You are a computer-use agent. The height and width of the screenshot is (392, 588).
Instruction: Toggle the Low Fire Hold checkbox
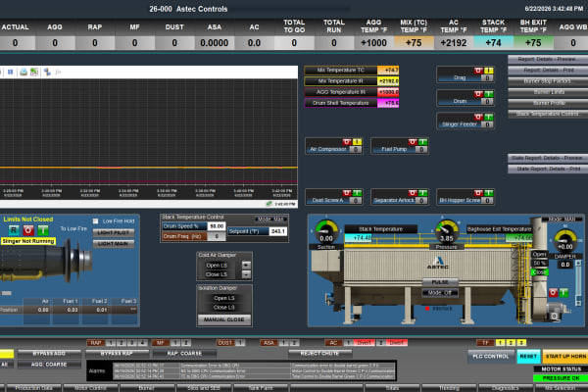tap(95, 220)
